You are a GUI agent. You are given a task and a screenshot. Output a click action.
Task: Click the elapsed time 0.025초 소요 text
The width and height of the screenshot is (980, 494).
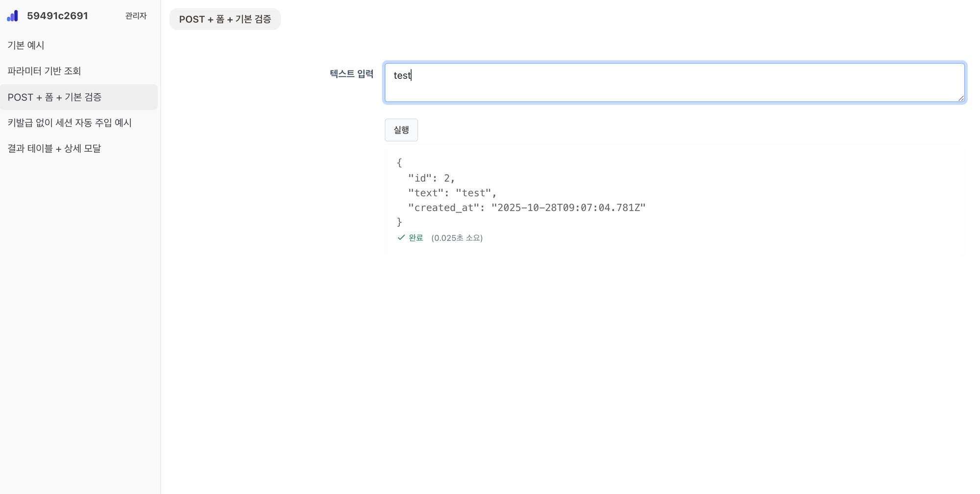pos(457,238)
